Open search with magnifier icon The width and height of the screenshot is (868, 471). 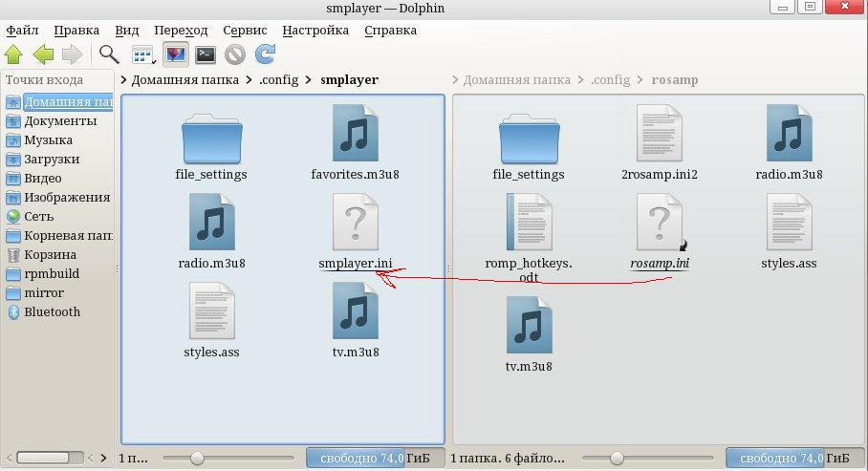(x=109, y=54)
